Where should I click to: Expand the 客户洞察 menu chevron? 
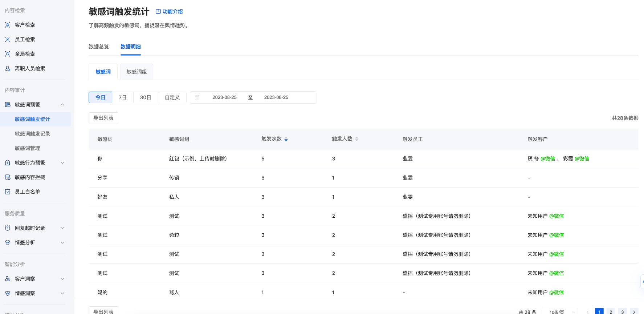(x=62, y=279)
